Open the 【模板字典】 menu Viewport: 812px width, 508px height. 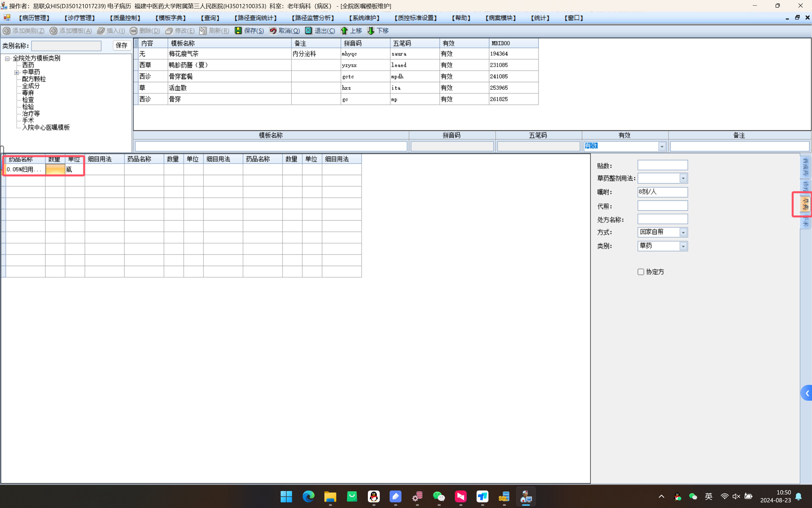tap(171, 18)
